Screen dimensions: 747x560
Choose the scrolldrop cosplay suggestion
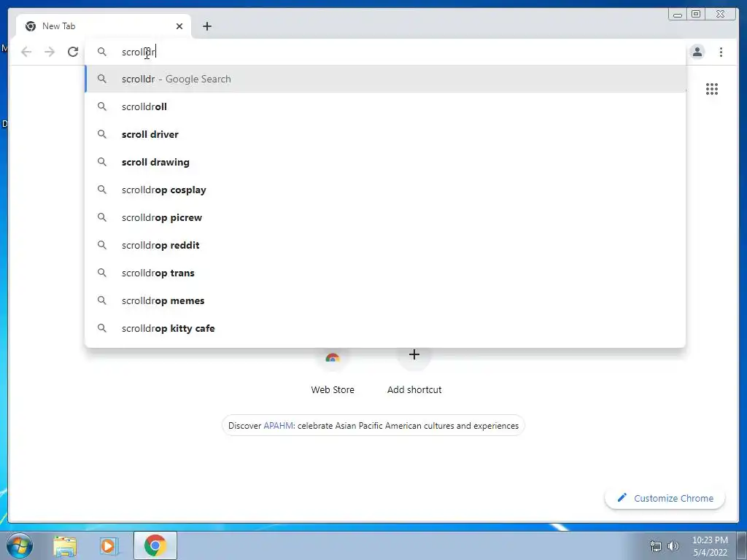coord(385,190)
